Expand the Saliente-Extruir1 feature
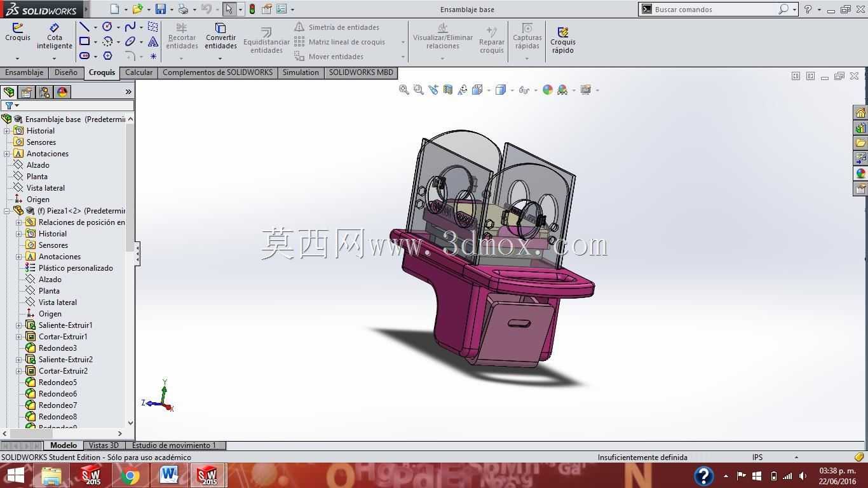This screenshot has height=488, width=868. coord(19,325)
